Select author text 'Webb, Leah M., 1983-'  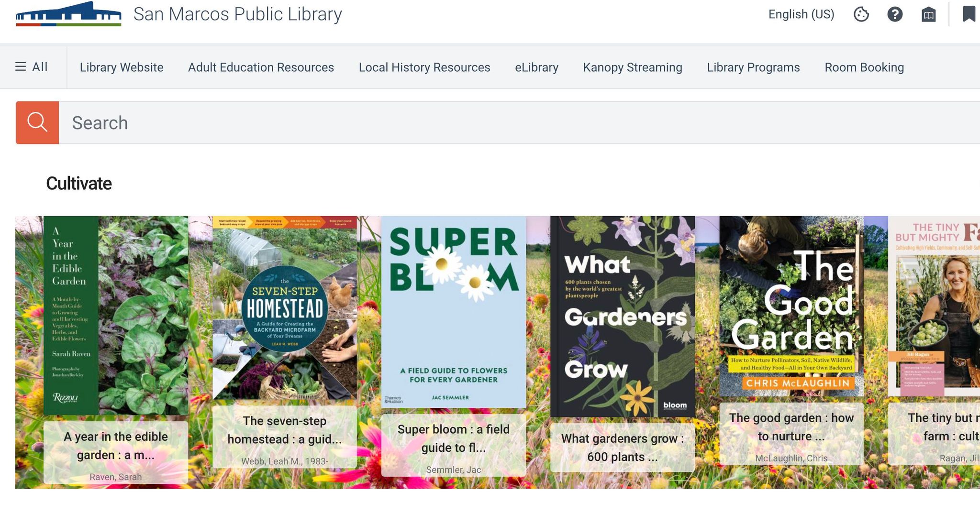coord(285,461)
